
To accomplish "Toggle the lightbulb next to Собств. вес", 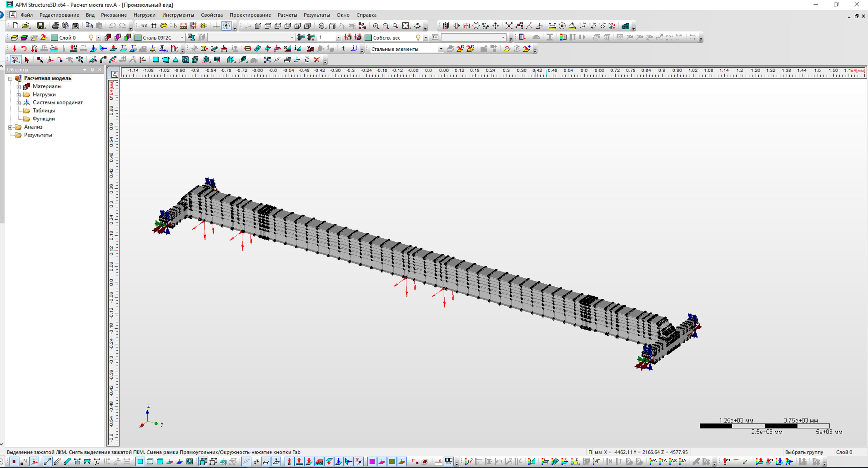I will pos(418,37).
